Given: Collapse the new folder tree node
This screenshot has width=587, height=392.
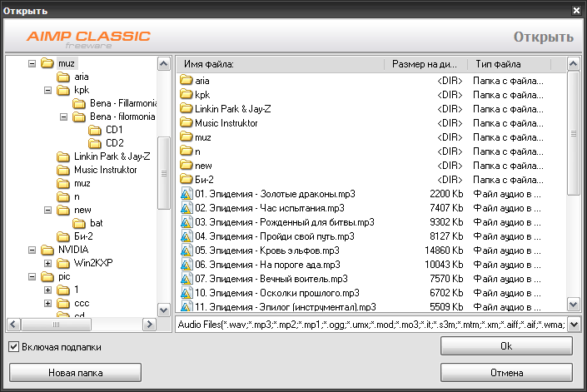Looking at the screenshot, I should 48,211.
